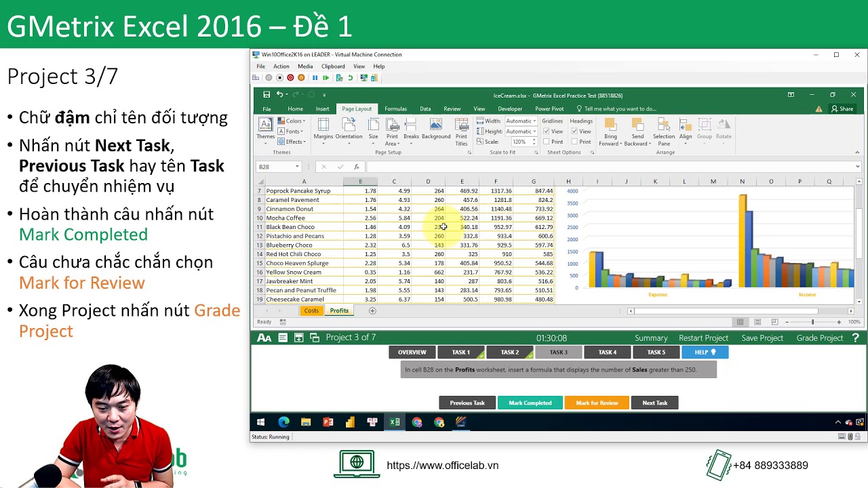868x488 pixels.
Task: Switch to Page Layout view in status bar
Action: 757,322
